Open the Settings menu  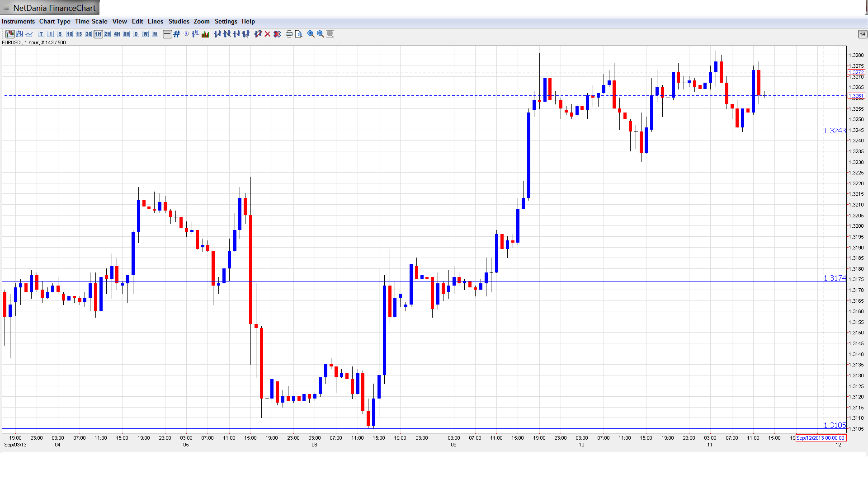(226, 21)
